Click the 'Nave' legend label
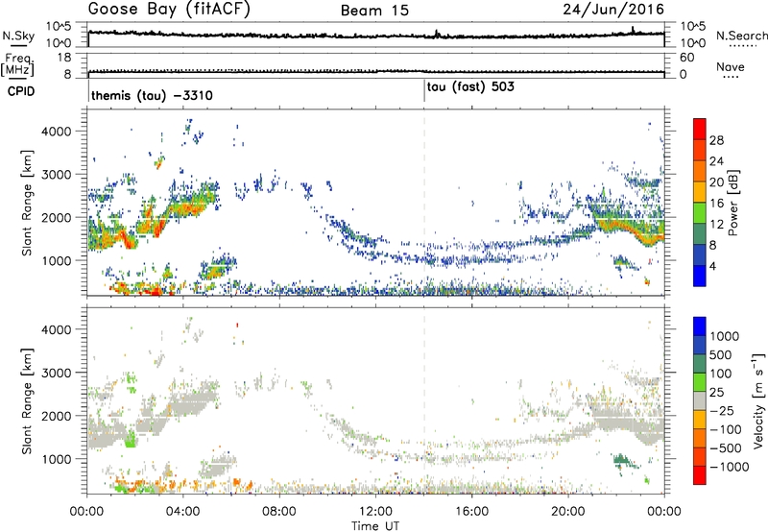 [731, 67]
